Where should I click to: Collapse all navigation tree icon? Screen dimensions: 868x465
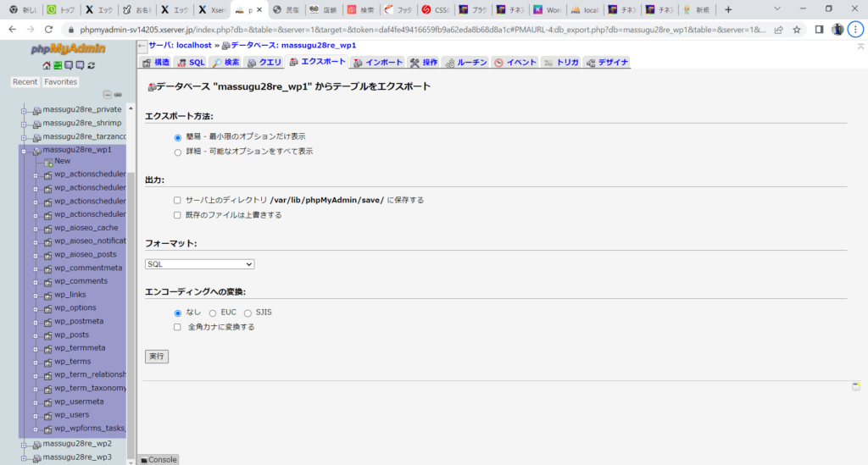click(108, 95)
